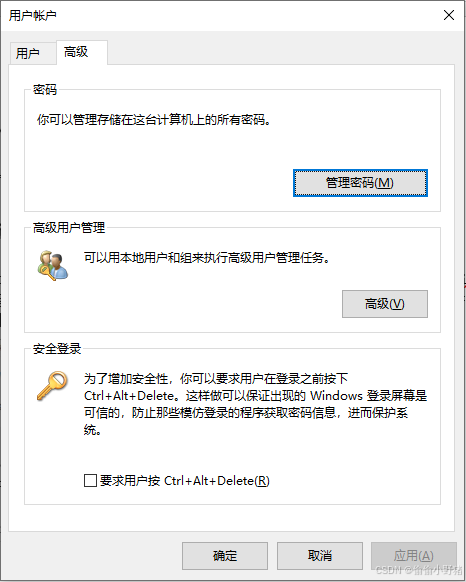Click the two-users-with-key icon
The width and height of the screenshot is (466, 582).
[53, 265]
